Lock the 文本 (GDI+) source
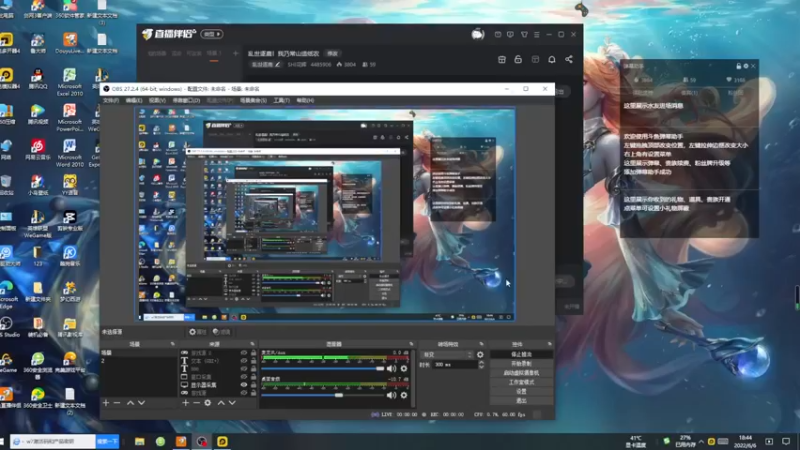 pyautogui.click(x=253, y=361)
